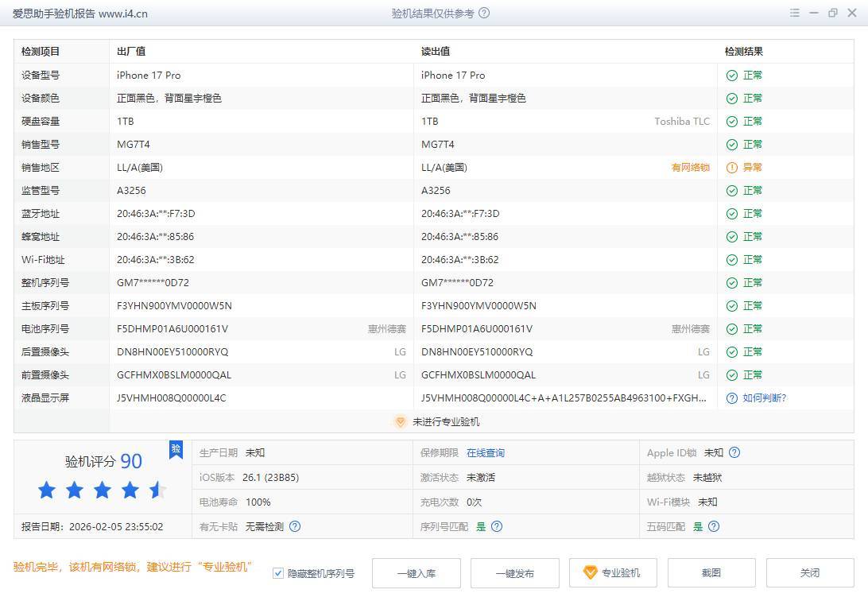
Task: Toggle the 隐藏整机序列号 checkbox
Action: pyautogui.click(x=278, y=573)
